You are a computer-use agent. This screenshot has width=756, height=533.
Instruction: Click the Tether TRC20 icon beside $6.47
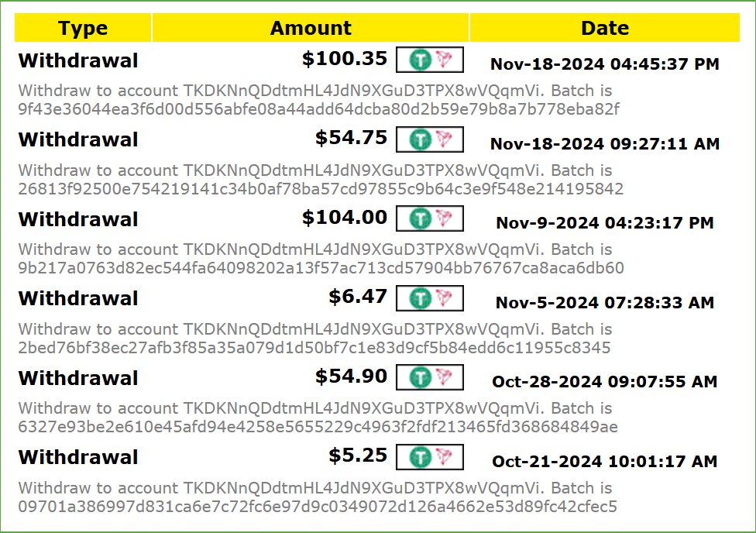pyautogui.click(x=430, y=298)
